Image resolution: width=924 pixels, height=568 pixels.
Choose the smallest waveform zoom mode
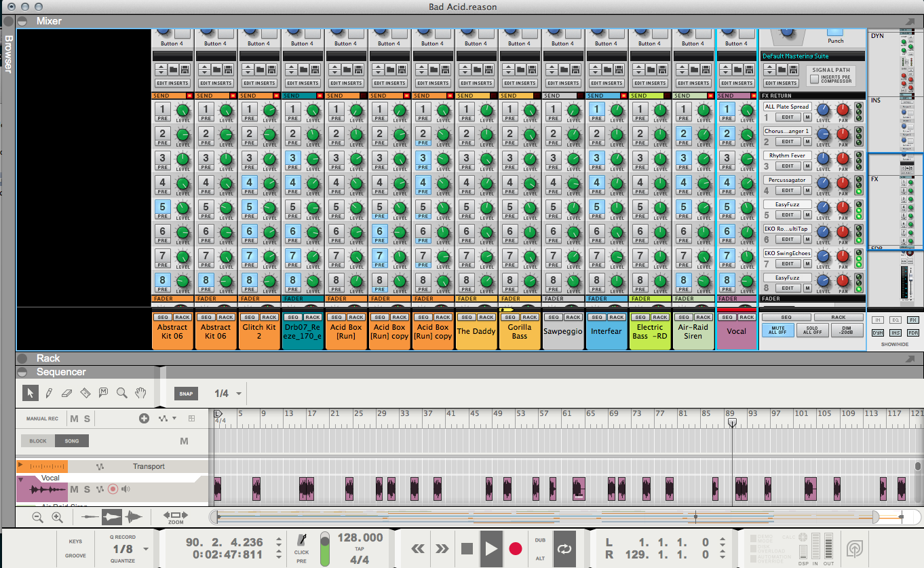(90, 517)
